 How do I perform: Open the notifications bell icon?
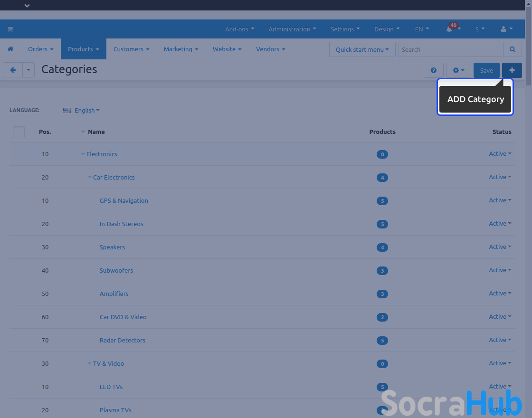[x=449, y=29]
